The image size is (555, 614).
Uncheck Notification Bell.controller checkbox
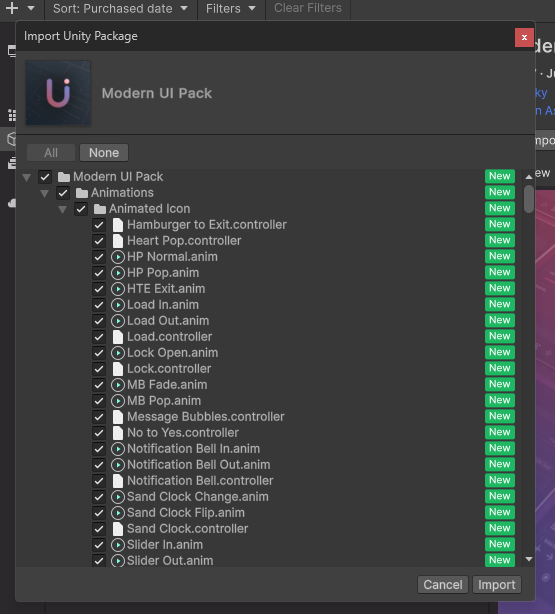pyautogui.click(x=99, y=481)
